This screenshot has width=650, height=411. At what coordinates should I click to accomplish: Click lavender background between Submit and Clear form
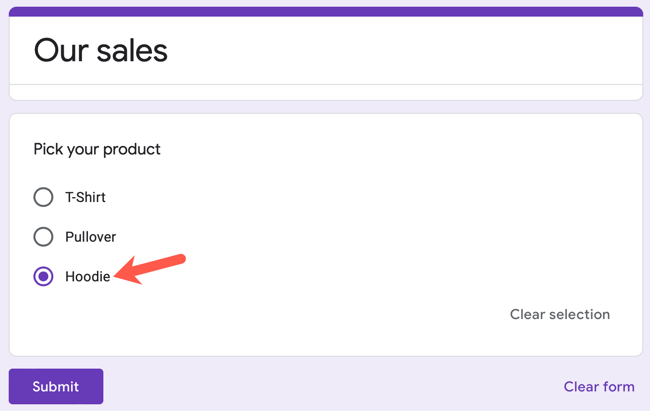click(330, 387)
